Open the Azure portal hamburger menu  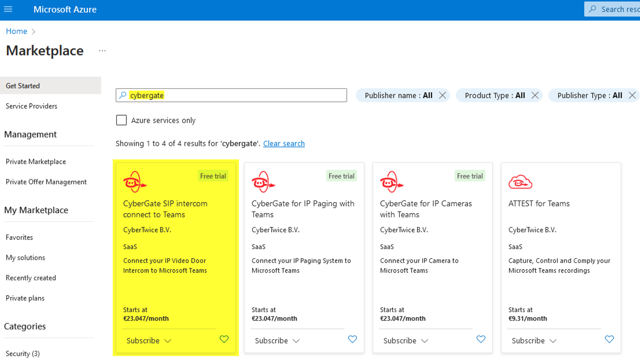pyautogui.click(x=8, y=9)
